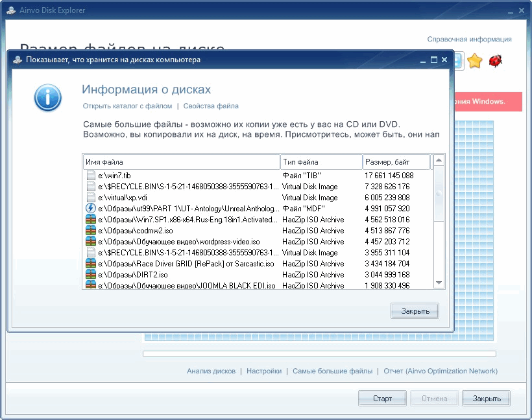Click the "Закрыть" button in the dialog

click(x=415, y=311)
